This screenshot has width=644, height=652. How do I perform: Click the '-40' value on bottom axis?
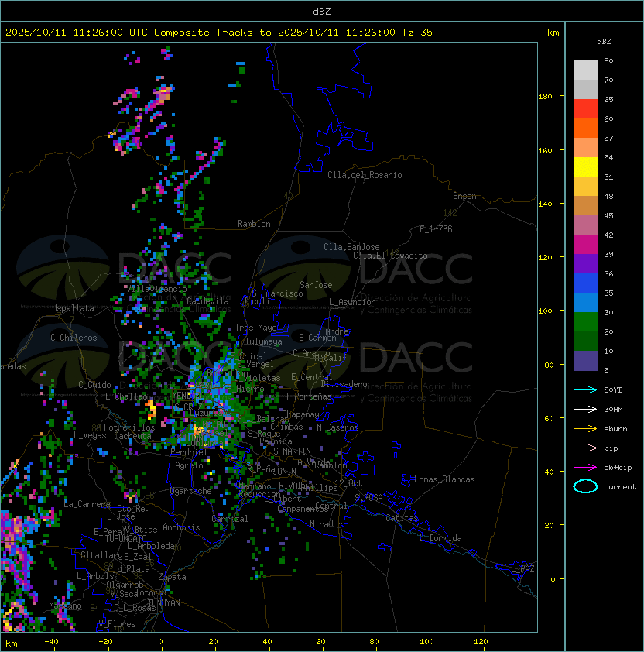pos(51,642)
